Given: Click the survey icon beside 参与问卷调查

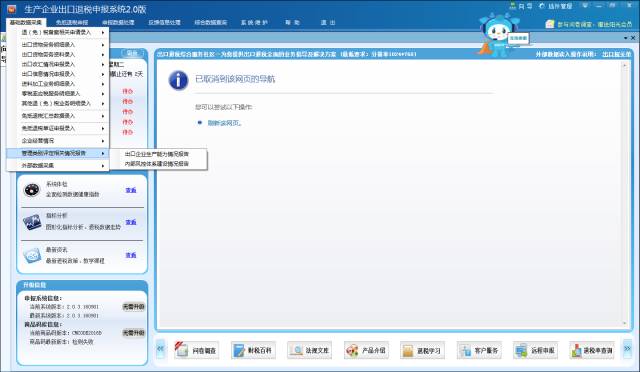Looking at the screenshot, I should (x=550, y=24).
